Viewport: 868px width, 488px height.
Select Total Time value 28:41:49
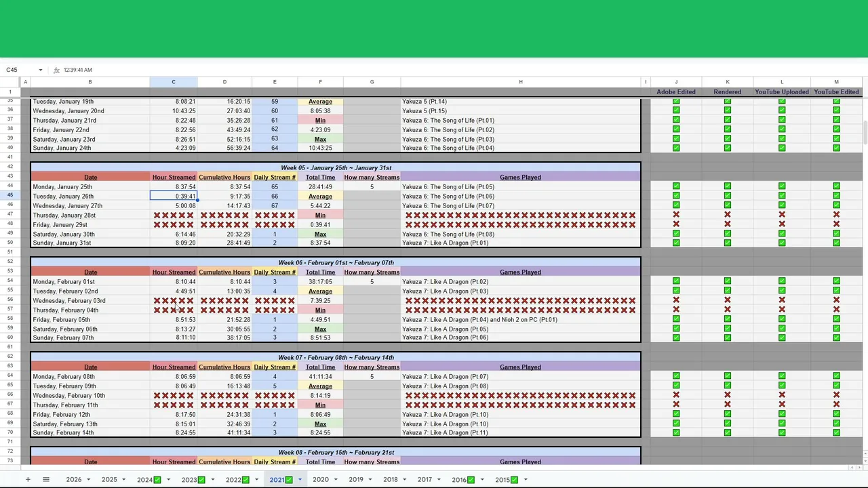point(320,186)
